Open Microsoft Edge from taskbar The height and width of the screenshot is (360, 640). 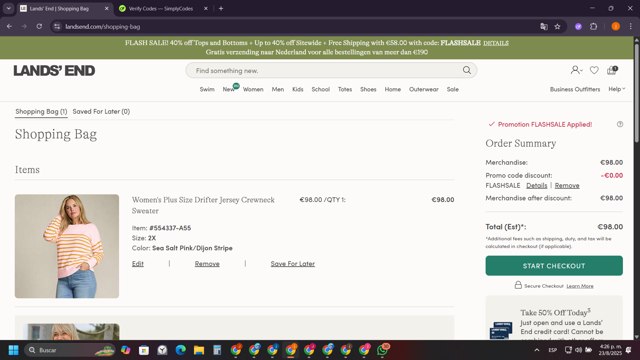pyautogui.click(x=180, y=350)
